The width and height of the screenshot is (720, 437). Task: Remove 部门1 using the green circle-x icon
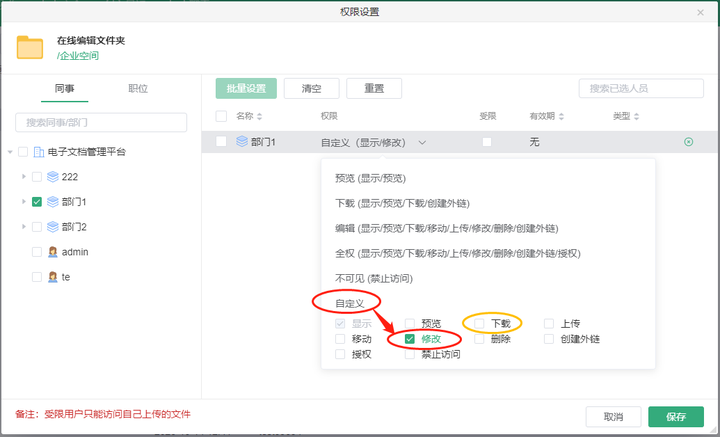pyautogui.click(x=688, y=142)
